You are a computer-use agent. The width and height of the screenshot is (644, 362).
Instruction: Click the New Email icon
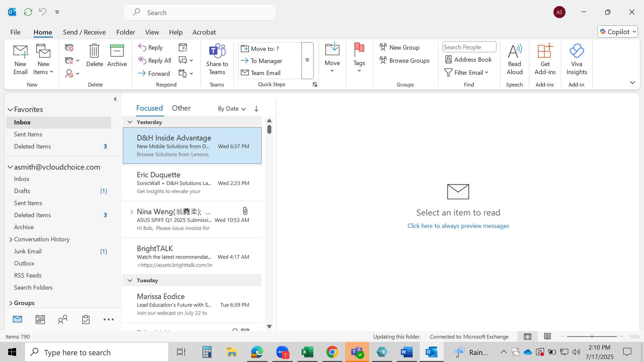click(x=20, y=60)
